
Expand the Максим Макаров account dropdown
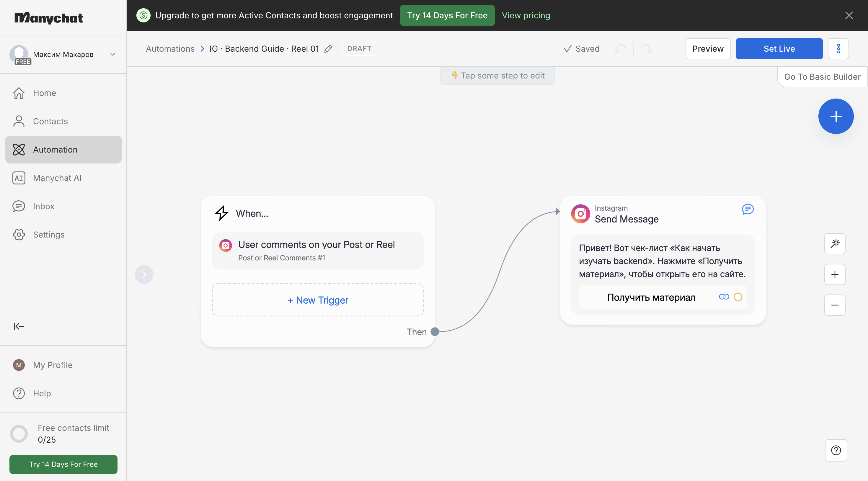(x=113, y=54)
